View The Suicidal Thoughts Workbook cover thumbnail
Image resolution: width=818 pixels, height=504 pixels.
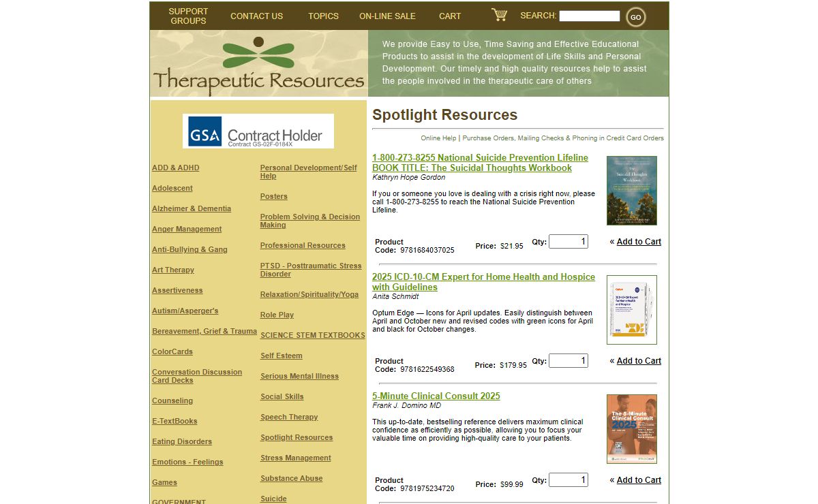(x=632, y=191)
